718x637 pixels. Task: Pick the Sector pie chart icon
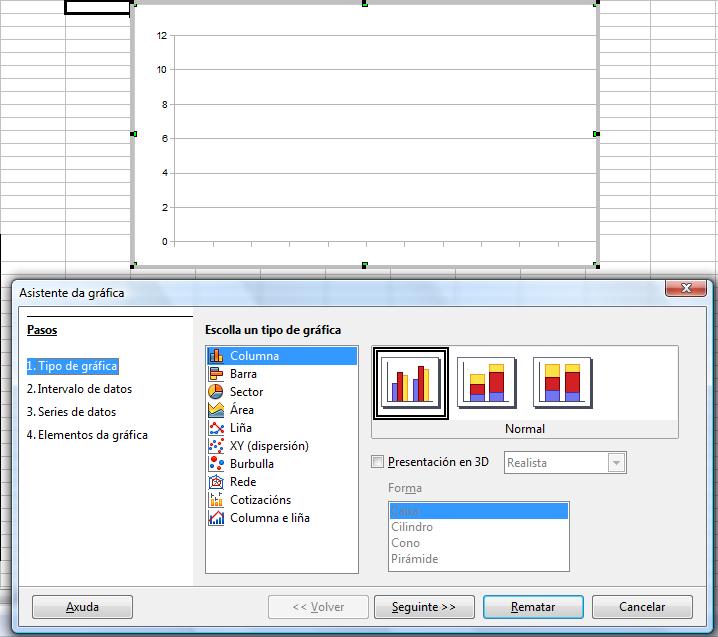point(216,392)
